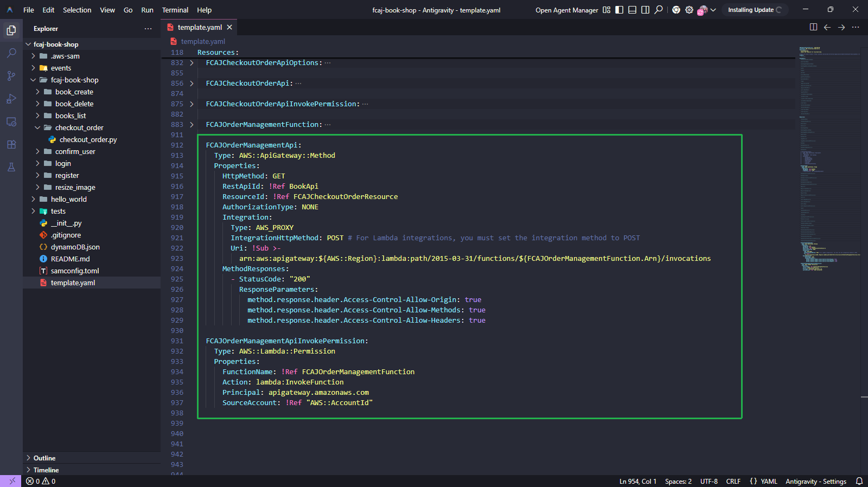Open settings gear in title bar
This screenshot has width=868, height=487.
click(689, 10)
